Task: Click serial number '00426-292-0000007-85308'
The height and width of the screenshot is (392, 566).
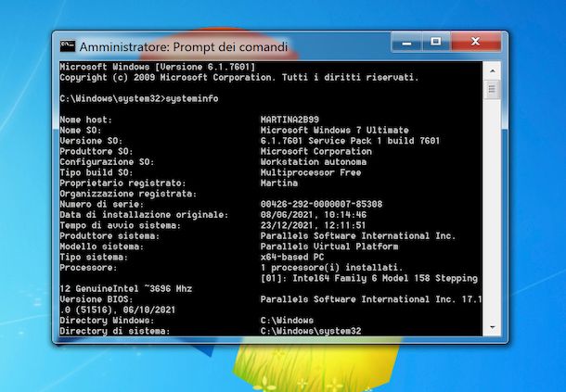Action: 321,204
